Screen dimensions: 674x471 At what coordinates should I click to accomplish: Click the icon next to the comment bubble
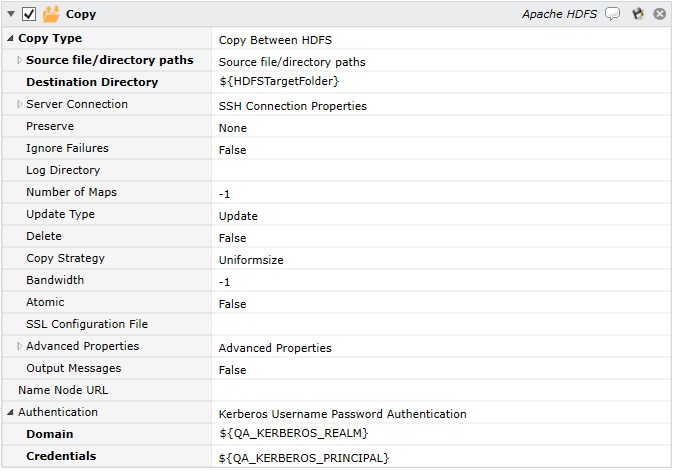637,14
